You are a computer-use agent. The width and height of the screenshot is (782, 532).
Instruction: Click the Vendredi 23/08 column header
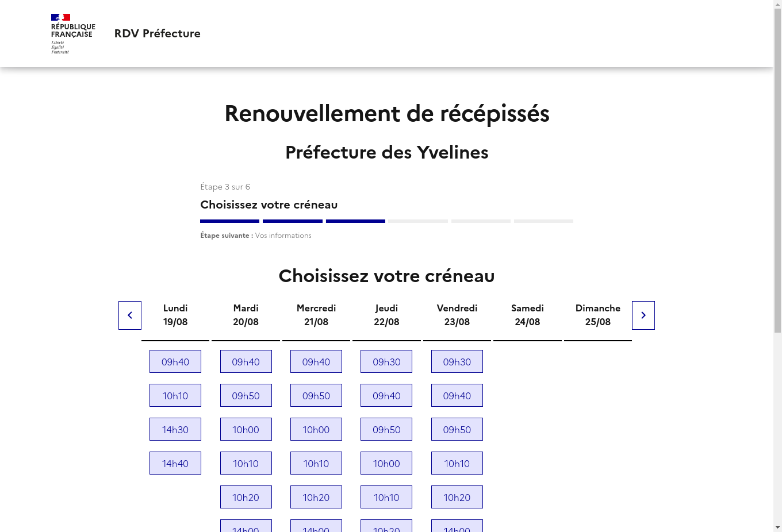[x=457, y=315]
